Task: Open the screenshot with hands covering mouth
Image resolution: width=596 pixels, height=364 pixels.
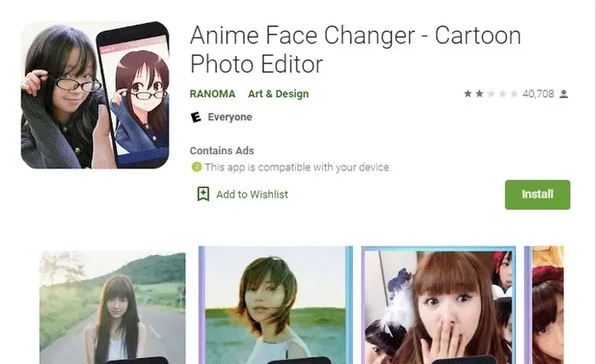Action: pos(438,305)
